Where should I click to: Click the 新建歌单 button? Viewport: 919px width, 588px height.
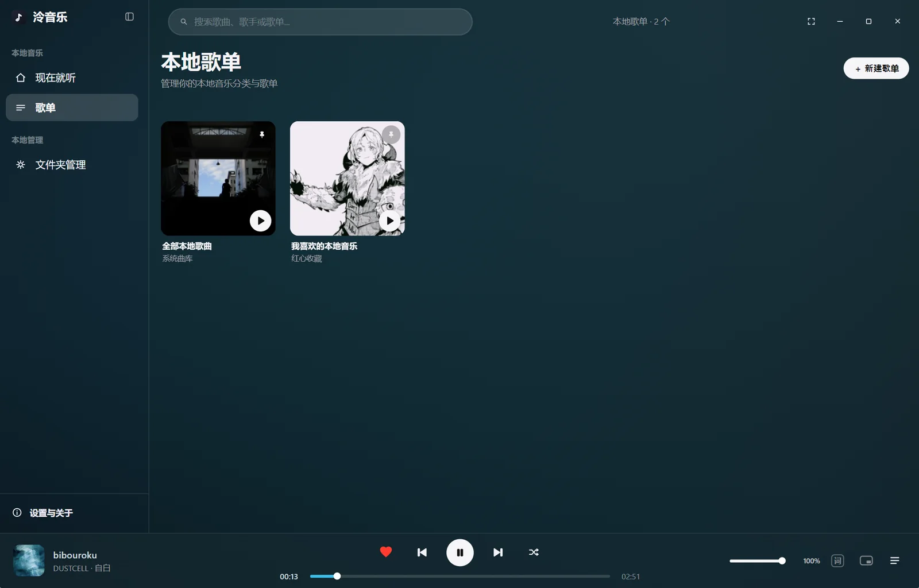pyautogui.click(x=876, y=68)
